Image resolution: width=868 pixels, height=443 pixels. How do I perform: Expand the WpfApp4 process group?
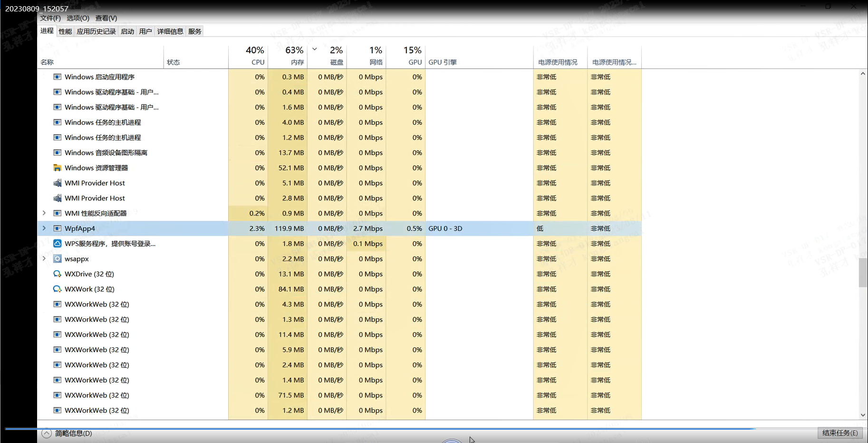[44, 228]
